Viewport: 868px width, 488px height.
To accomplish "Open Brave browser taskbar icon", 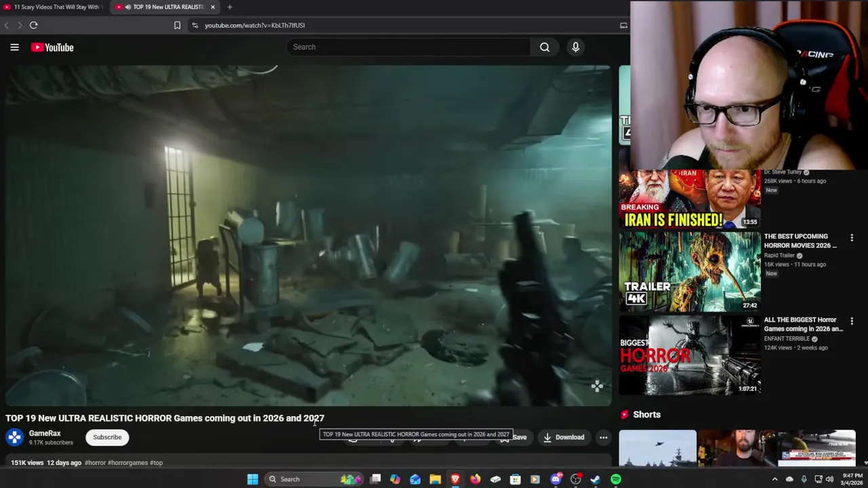I will coord(455,479).
